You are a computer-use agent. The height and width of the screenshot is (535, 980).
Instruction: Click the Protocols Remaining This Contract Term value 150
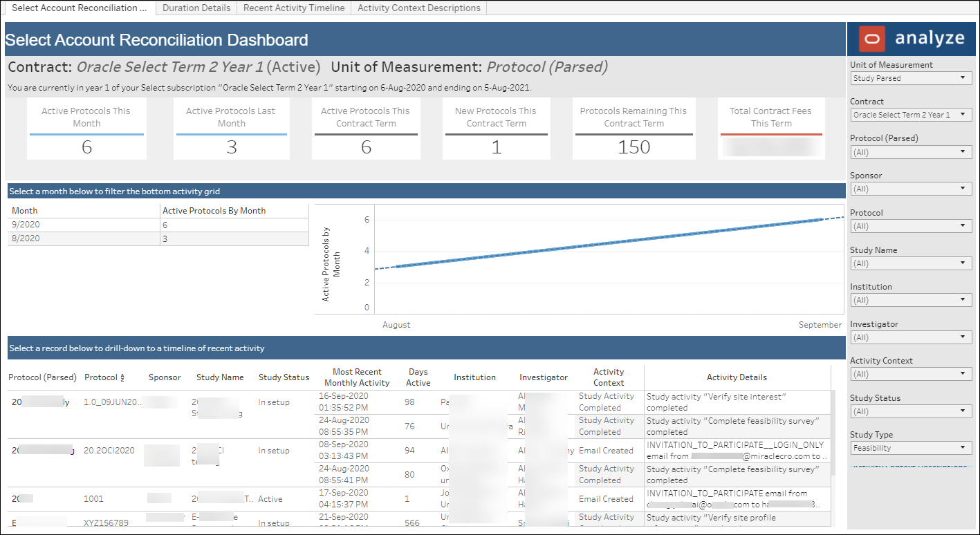[634, 147]
